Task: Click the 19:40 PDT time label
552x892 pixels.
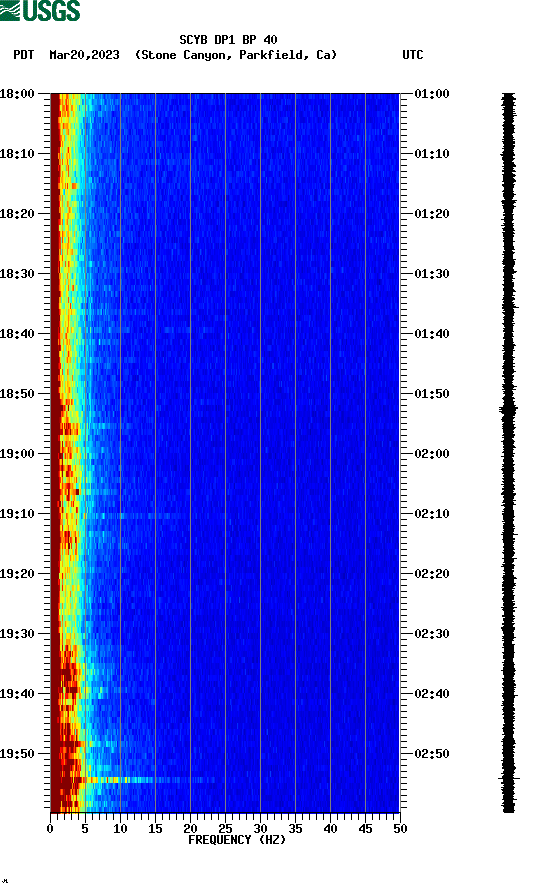Action: tap(17, 693)
